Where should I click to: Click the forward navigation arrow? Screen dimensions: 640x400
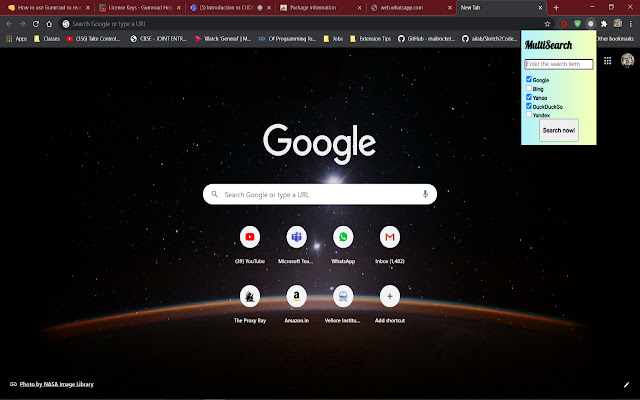(x=22, y=24)
